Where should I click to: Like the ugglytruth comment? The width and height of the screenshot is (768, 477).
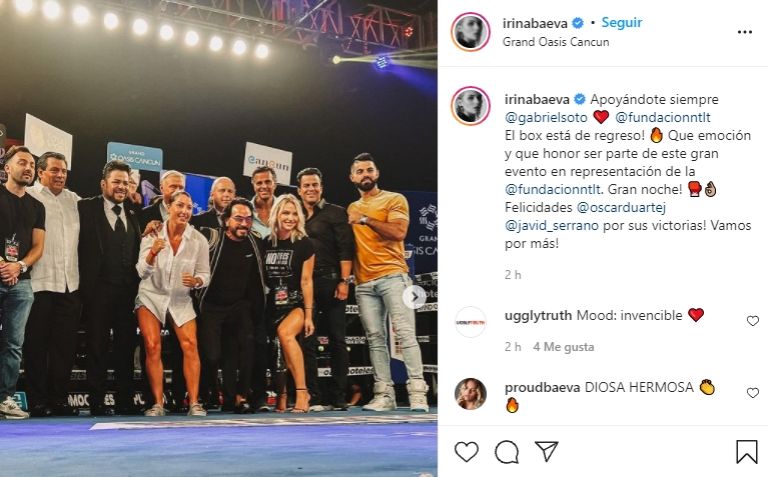[x=752, y=321]
